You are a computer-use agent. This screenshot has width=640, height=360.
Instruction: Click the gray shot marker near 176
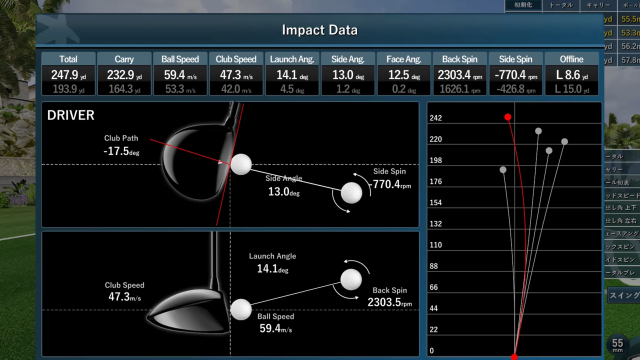(x=503, y=169)
